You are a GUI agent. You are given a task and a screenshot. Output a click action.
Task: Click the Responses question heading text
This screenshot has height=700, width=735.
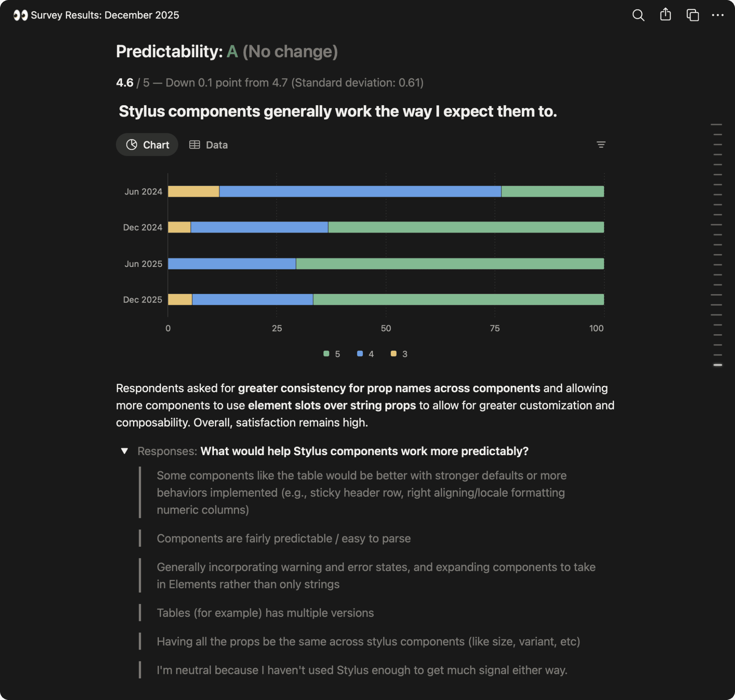coord(364,451)
